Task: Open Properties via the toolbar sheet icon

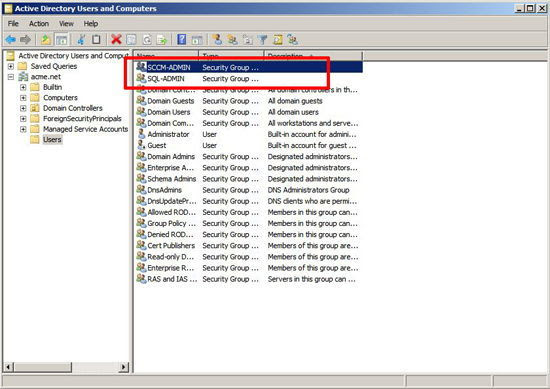Action: 131,40
